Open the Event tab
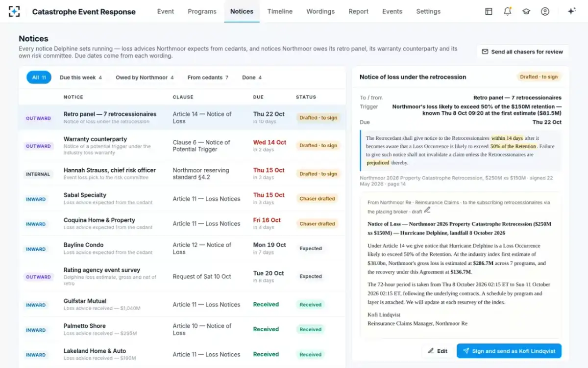Image resolution: width=588 pixels, height=368 pixels. 166,11
